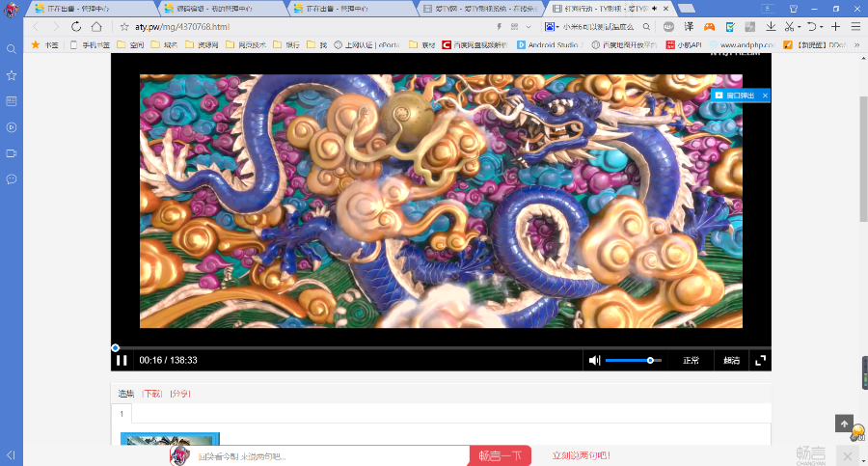868x466 pixels.
Task: Mute the video with speaker icon
Action: tap(594, 360)
